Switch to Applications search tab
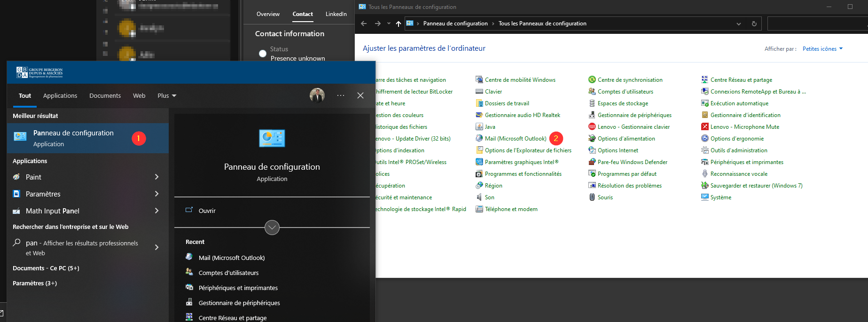 pyautogui.click(x=60, y=96)
